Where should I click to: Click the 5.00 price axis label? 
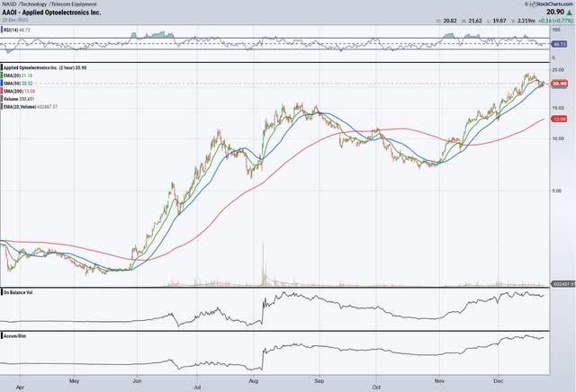pos(557,191)
